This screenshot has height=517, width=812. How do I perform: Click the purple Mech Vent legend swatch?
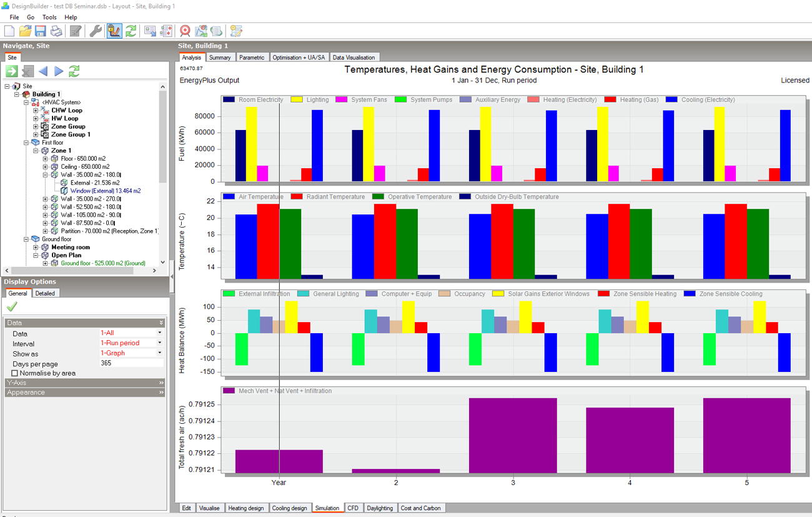pos(229,391)
